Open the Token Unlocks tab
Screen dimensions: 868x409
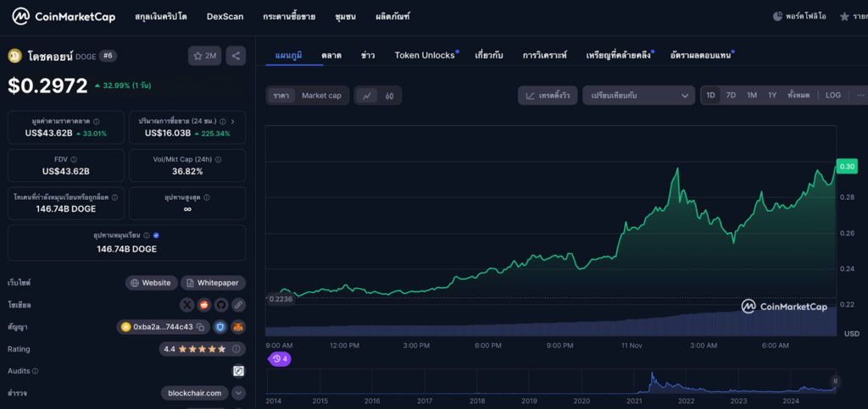click(x=425, y=55)
